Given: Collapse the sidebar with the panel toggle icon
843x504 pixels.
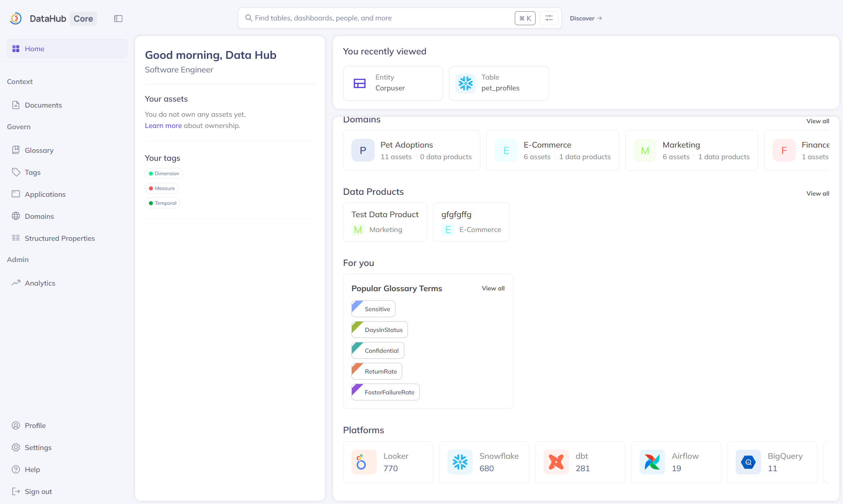Looking at the screenshot, I should (x=118, y=18).
